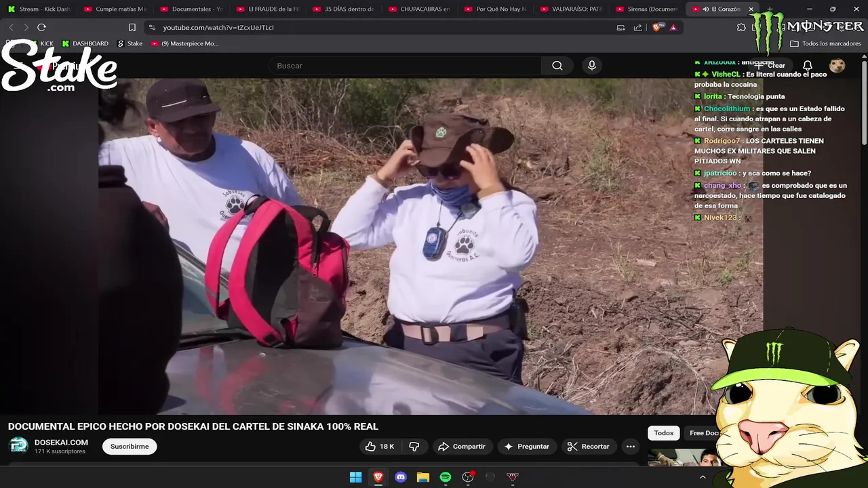Switch to CHUPACABRAS tab
The image size is (868, 488).
(419, 9)
